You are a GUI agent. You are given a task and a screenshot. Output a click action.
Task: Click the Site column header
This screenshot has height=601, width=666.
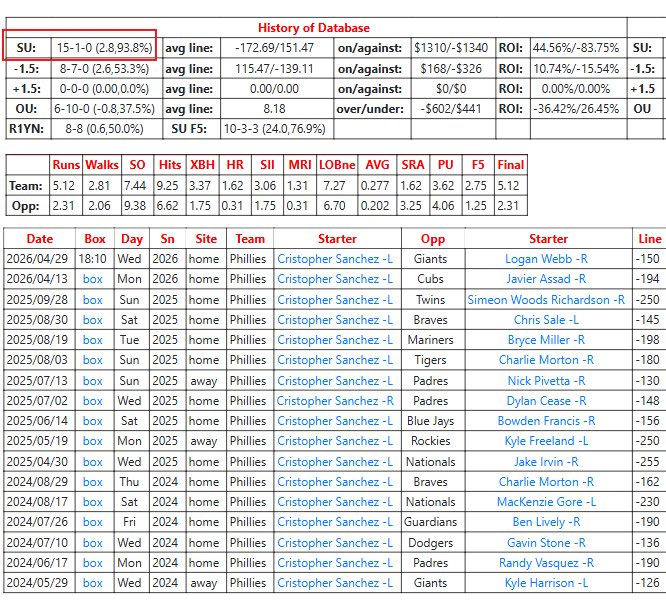pos(206,239)
